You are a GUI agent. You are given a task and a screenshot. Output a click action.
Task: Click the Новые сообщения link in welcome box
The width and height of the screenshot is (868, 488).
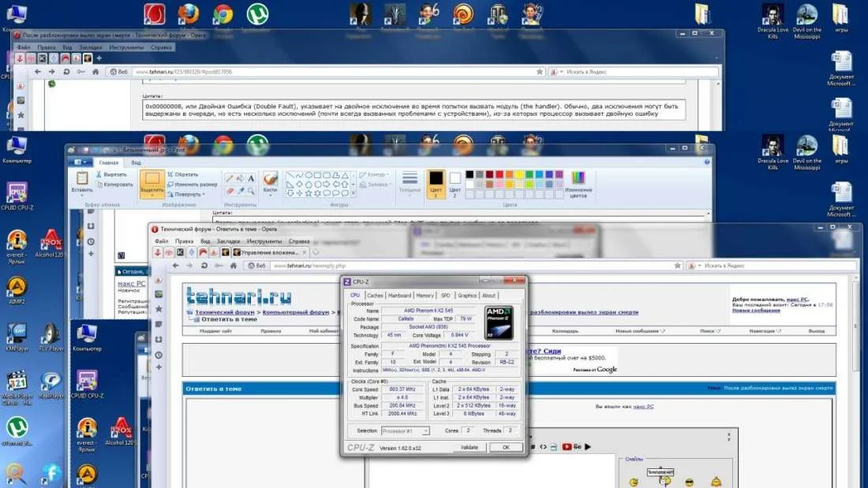click(756, 311)
